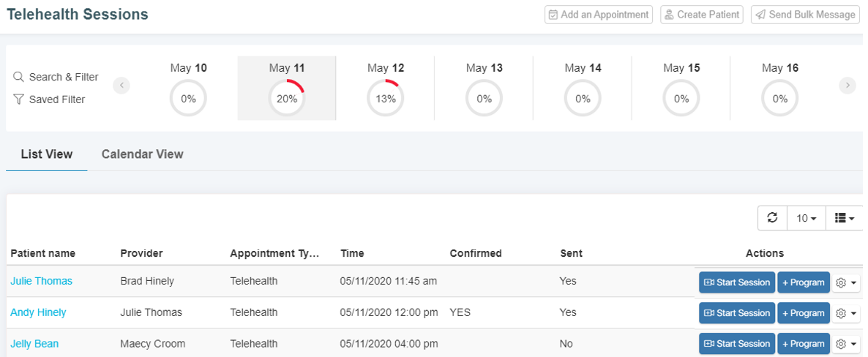The image size is (868, 357).
Task: Click the Actions column header
Action: tap(765, 254)
